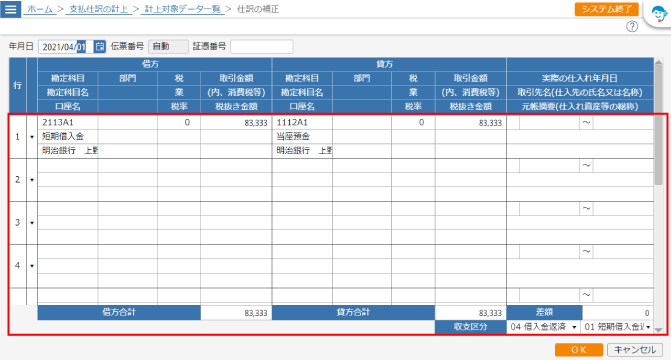The image size is (671, 360).
Task: Go to 支払仕訳の計上 breadcrumb link
Action: [98, 9]
